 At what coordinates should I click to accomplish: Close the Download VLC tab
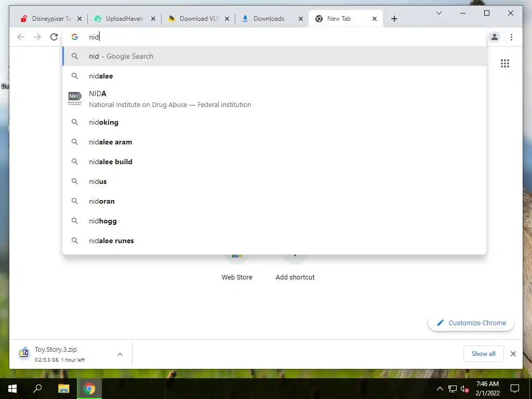(227, 19)
